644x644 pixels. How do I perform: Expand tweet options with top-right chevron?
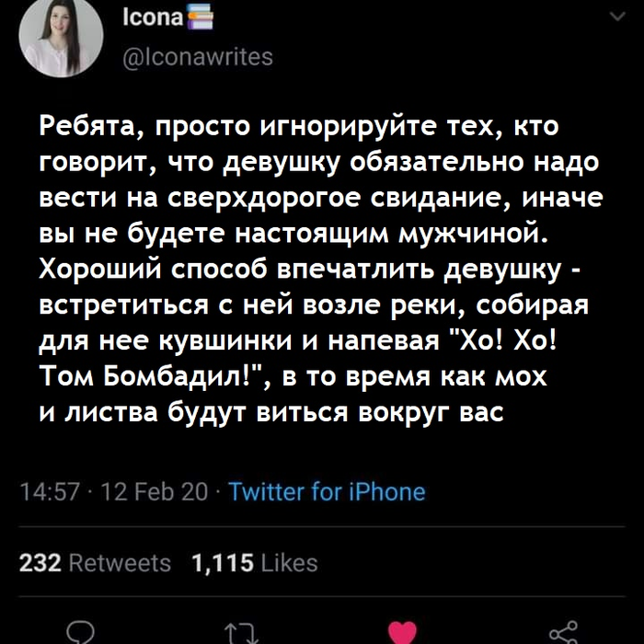pos(614,17)
